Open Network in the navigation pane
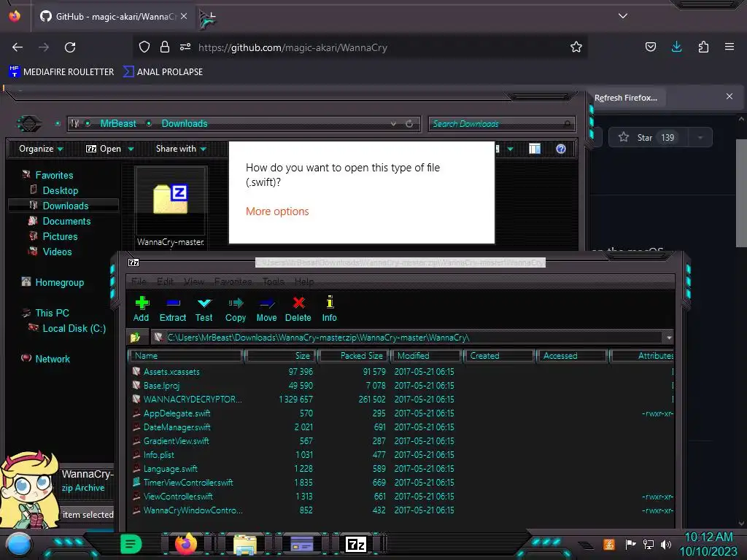 [x=52, y=359]
